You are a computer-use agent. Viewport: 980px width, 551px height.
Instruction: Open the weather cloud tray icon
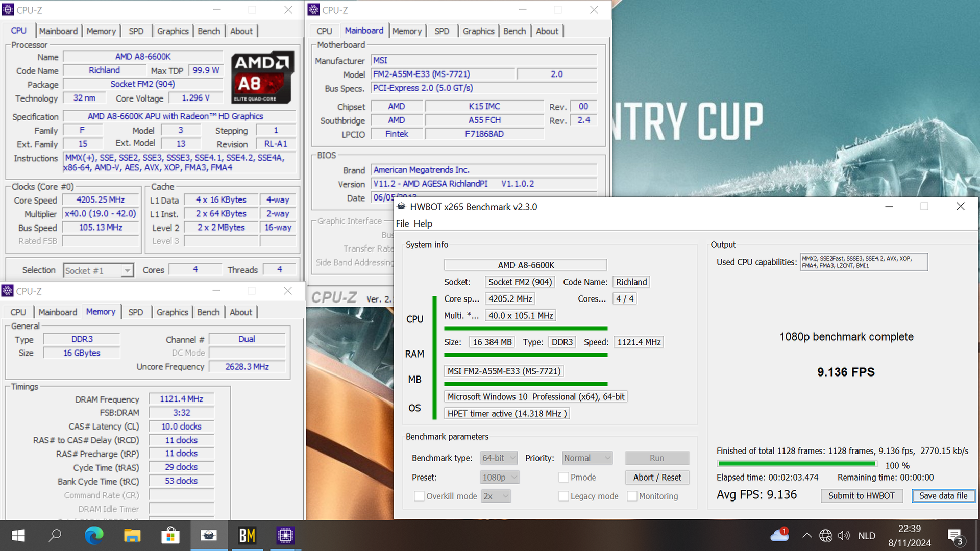click(780, 535)
